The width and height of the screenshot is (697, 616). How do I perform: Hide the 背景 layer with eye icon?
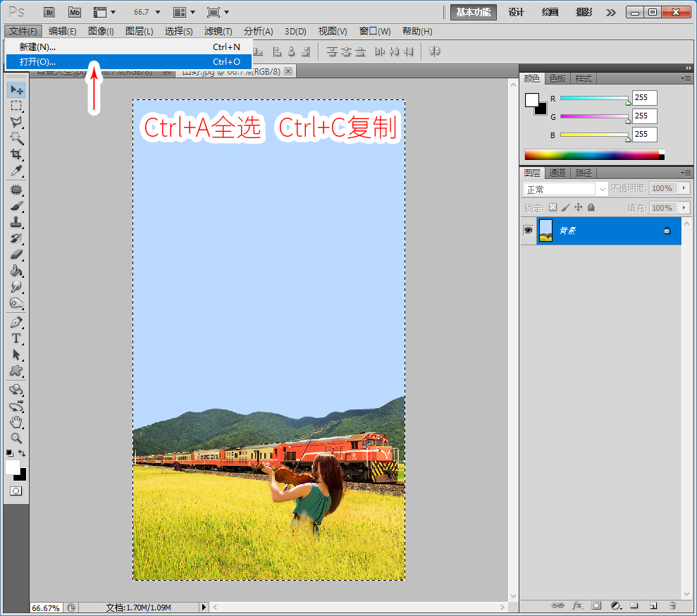[x=528, y=230]
